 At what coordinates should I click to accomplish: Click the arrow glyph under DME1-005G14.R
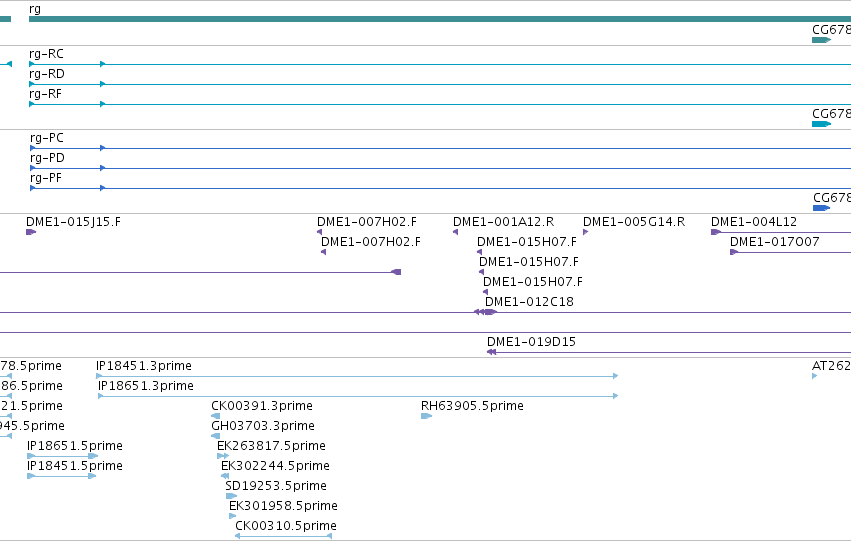586,232
